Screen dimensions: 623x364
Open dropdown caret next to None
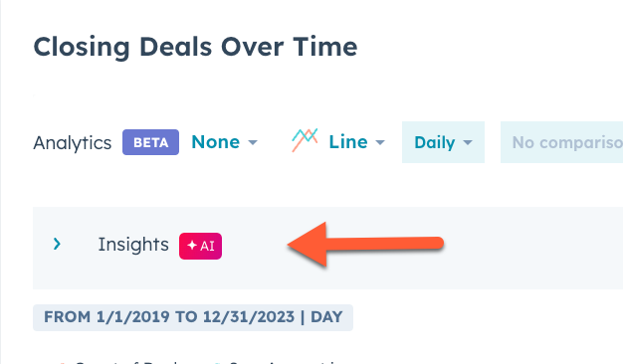coord(253,142)
